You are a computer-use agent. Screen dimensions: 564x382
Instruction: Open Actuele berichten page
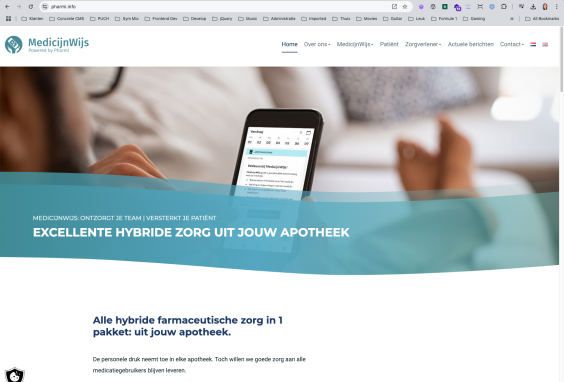pyautogui.click(x=470, y=44)
